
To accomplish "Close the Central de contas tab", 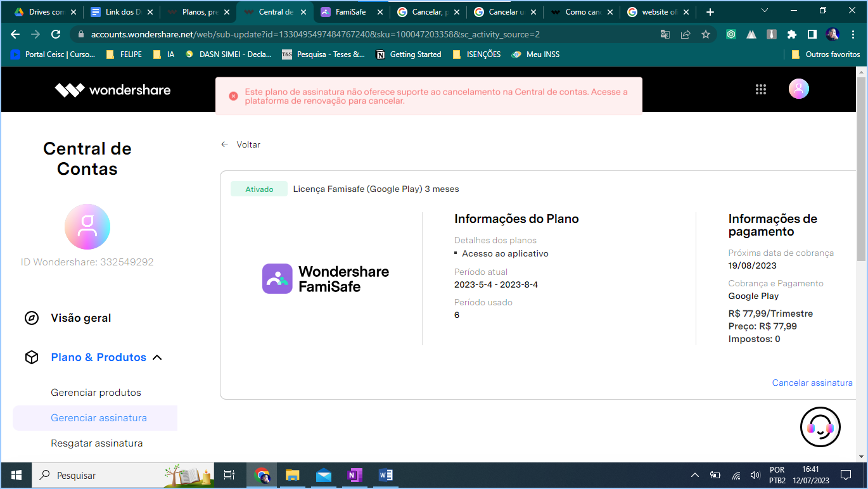I will click(303, 12).
